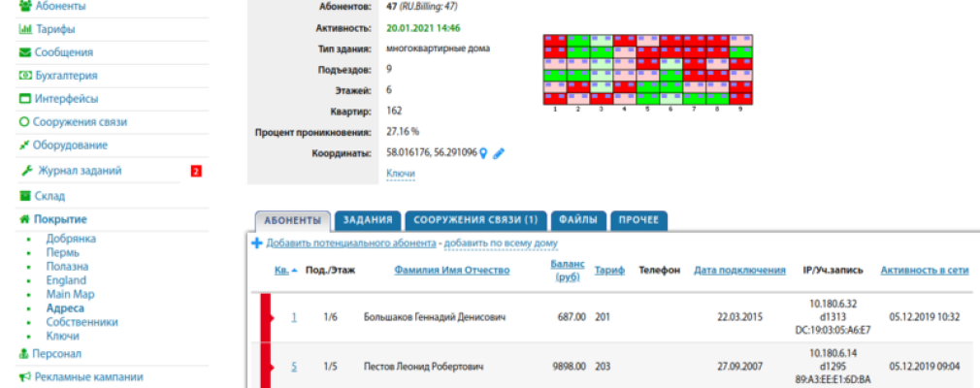The image size is (980, 388).
Task: Open Склад in sidebar
Action: point(49,196)
